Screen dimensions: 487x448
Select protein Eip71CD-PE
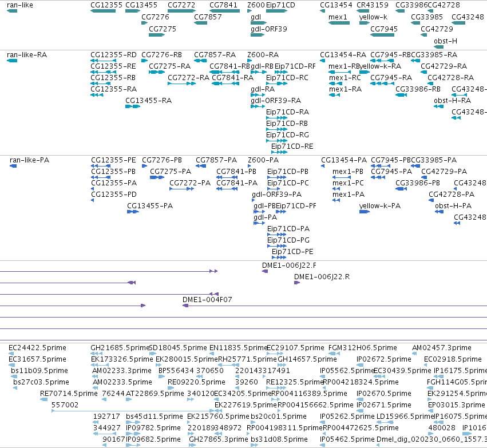279,257
